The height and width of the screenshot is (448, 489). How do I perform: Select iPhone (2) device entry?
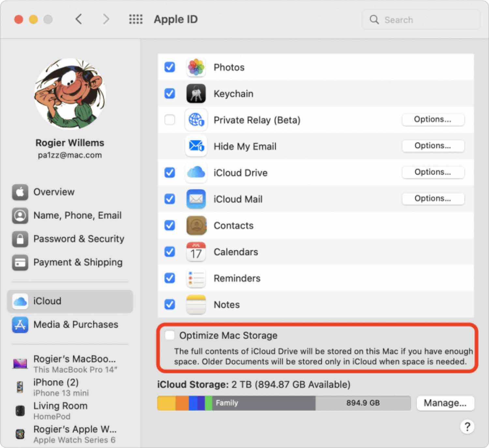[70, 387]
